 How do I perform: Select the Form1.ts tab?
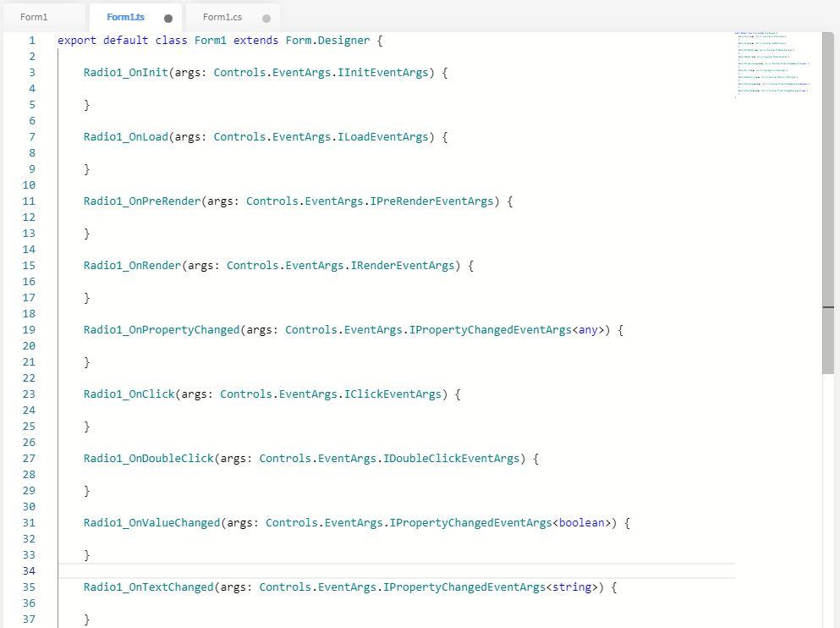click(125, 18)
